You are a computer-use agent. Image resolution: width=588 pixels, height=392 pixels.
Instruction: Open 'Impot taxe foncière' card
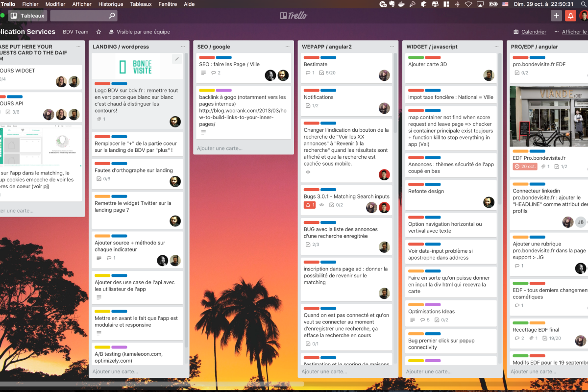click(451, 94)
